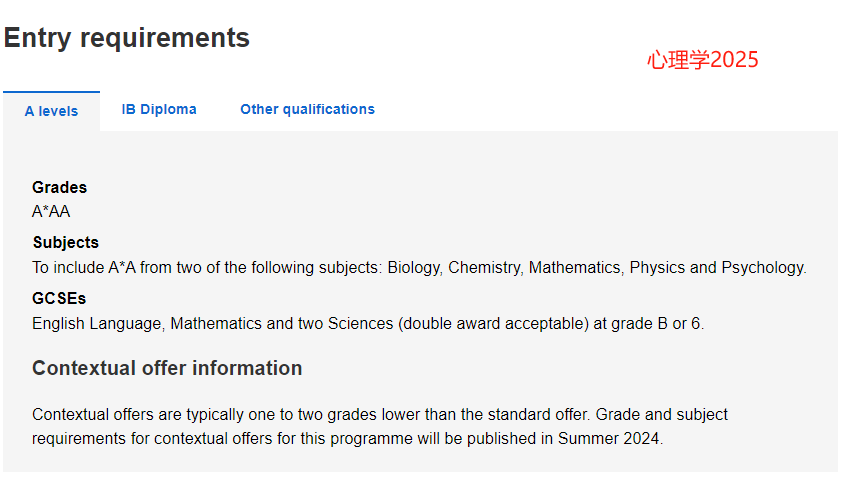Click the 'To include A*A' phrase
The height and width of the screenshot is (478, 843).
pos(84,268)
